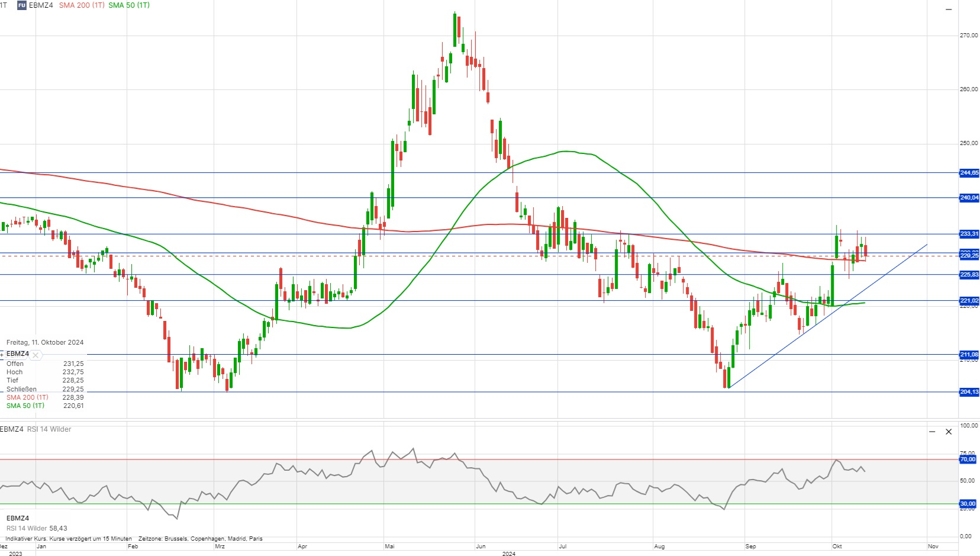Click the 244,65 price level tag
980x556 pixels.
coord(969,173)
